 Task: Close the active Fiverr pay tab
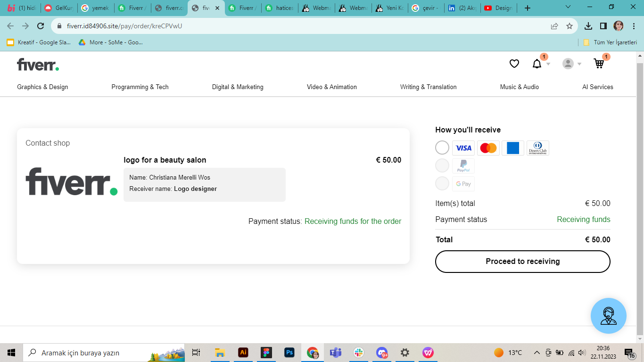(x=217, y=8)
